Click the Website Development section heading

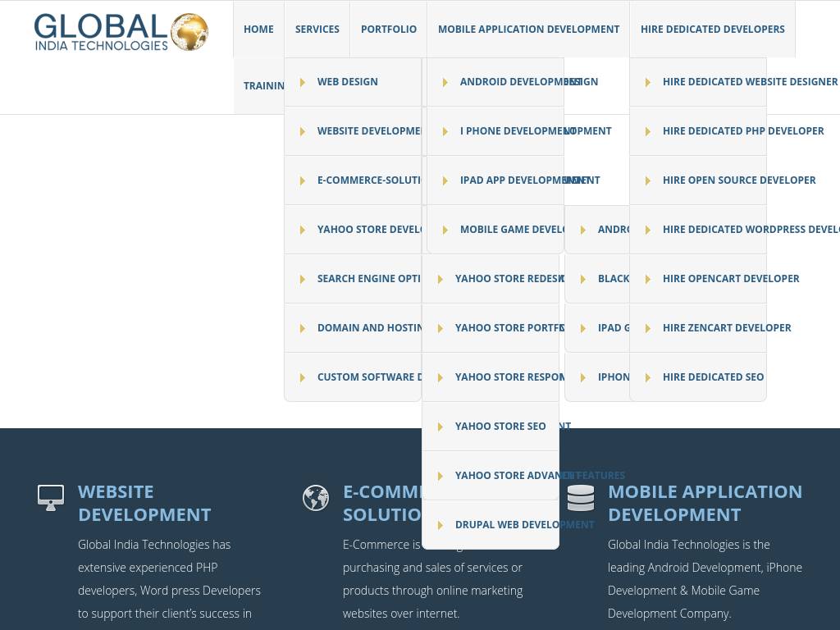(144, 503)
